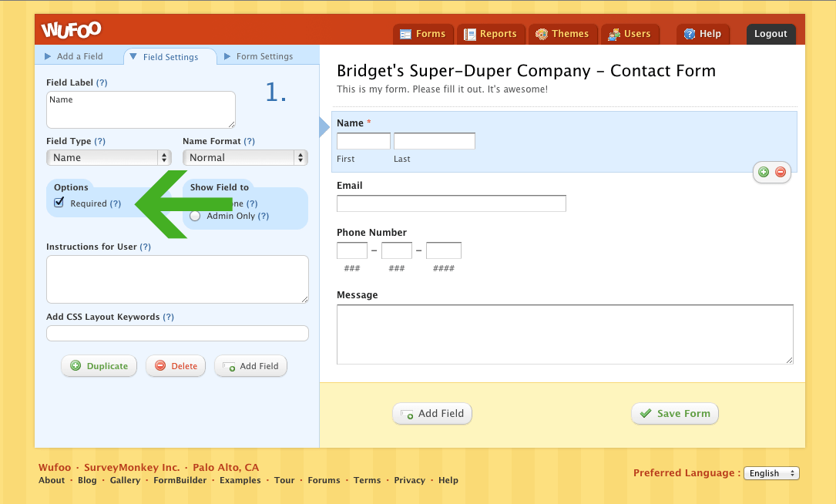This screenshot has width=836, height=504.
Task: Click the Email input in form preview
Action: (452, 203)
